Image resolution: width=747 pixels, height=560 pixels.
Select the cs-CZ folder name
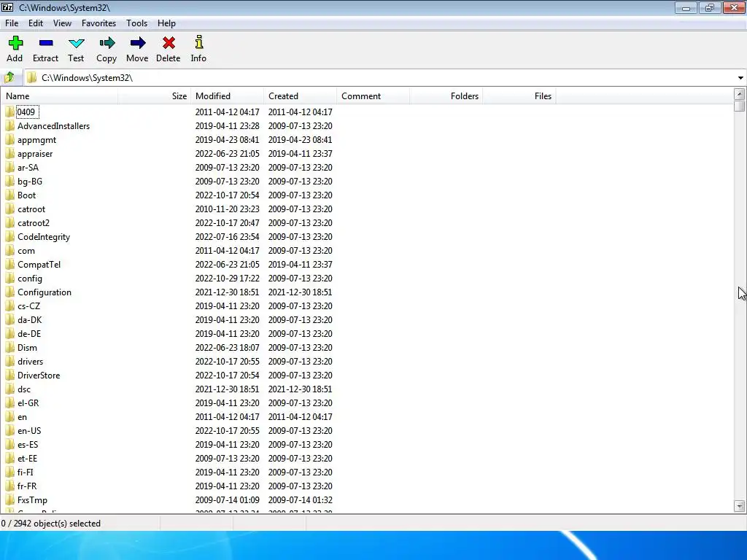click(x=29, y=306)
